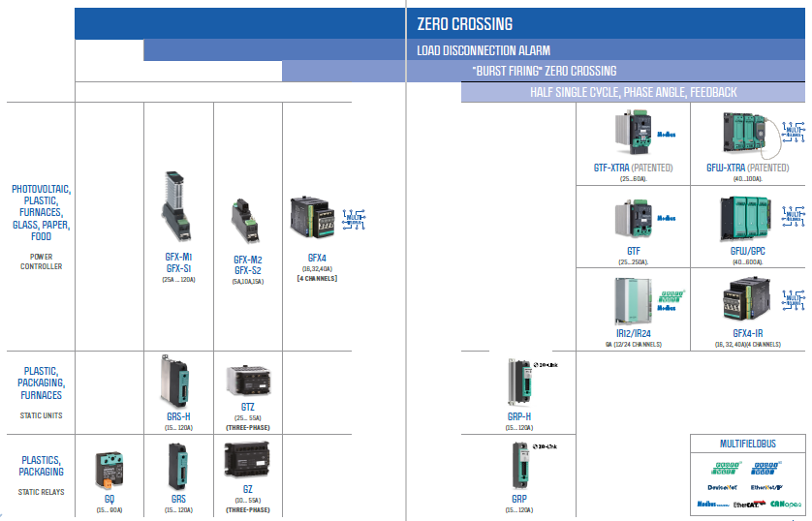The image size is (812, 521).
Task: Click the Multi fieldbus icon beside GFW/GPC
Action: [x=794, y=216]
